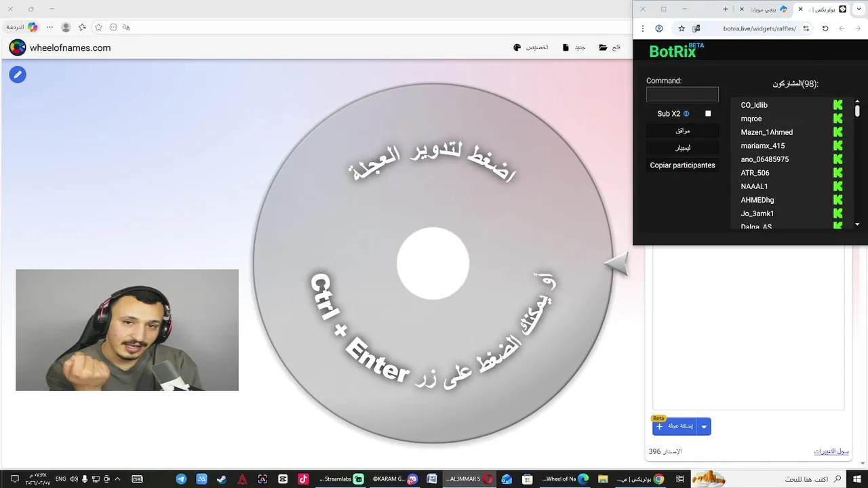The image size is (868, 488).
Task: Open a new tab in Chrome BotRix window
Action: (x=726, y=9)
